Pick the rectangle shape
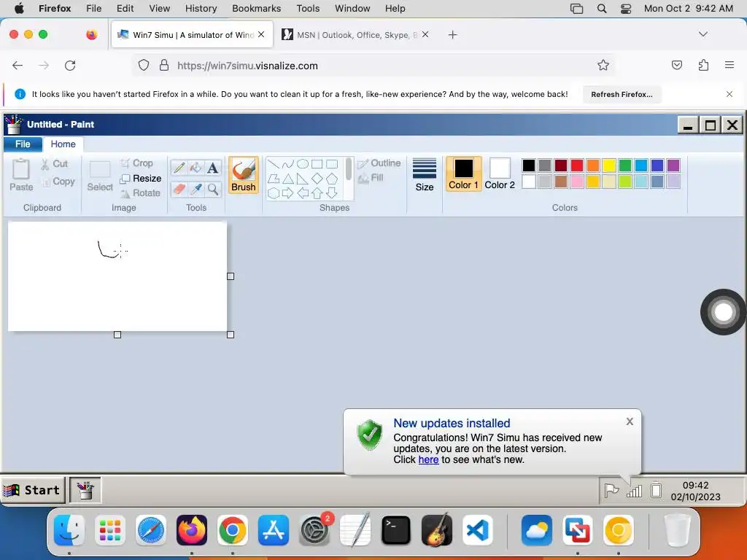The height and width of the screenshot is (560, 747). 317,164
